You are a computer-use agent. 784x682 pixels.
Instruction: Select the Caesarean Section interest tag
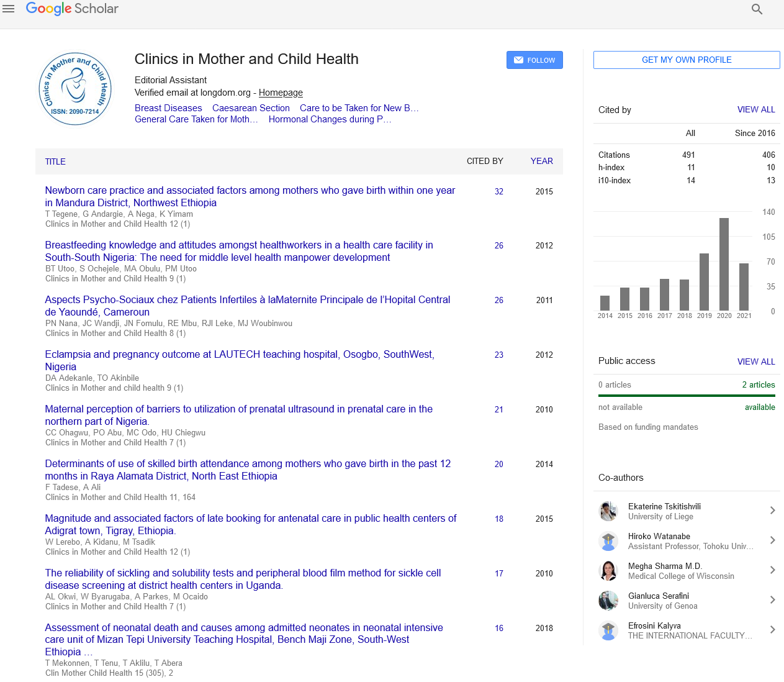[251, 108]
